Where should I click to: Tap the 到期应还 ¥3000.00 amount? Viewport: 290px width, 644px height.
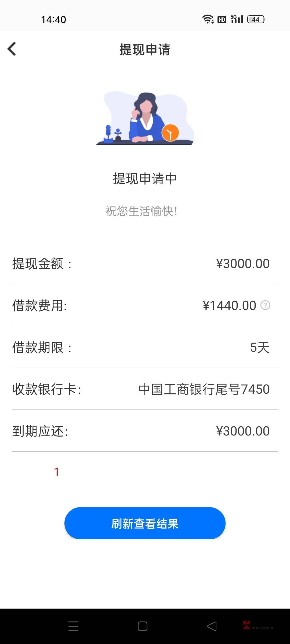243,431
